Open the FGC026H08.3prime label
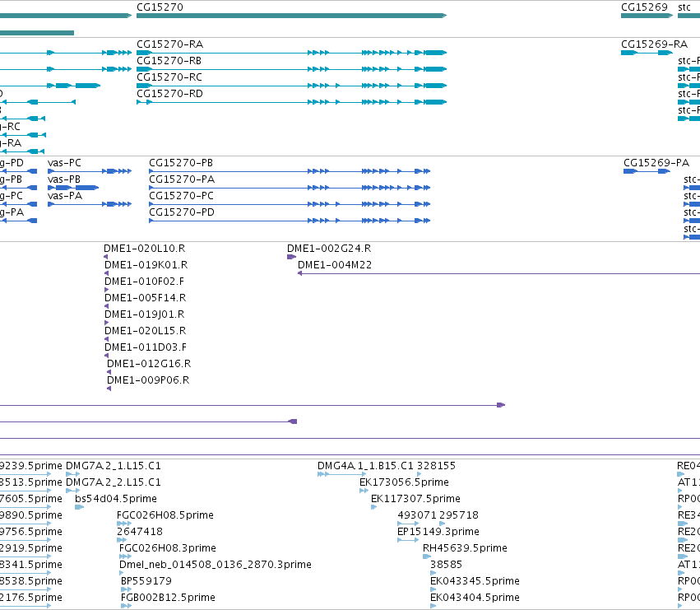The width and height of the screenshot is (700, 610). [x=168, y=548]
